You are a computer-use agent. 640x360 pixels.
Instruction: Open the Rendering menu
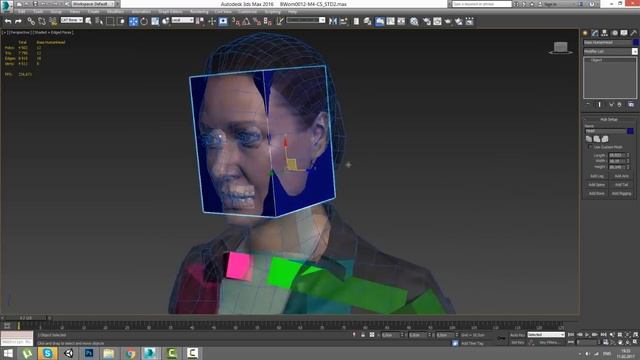[199, 12]
